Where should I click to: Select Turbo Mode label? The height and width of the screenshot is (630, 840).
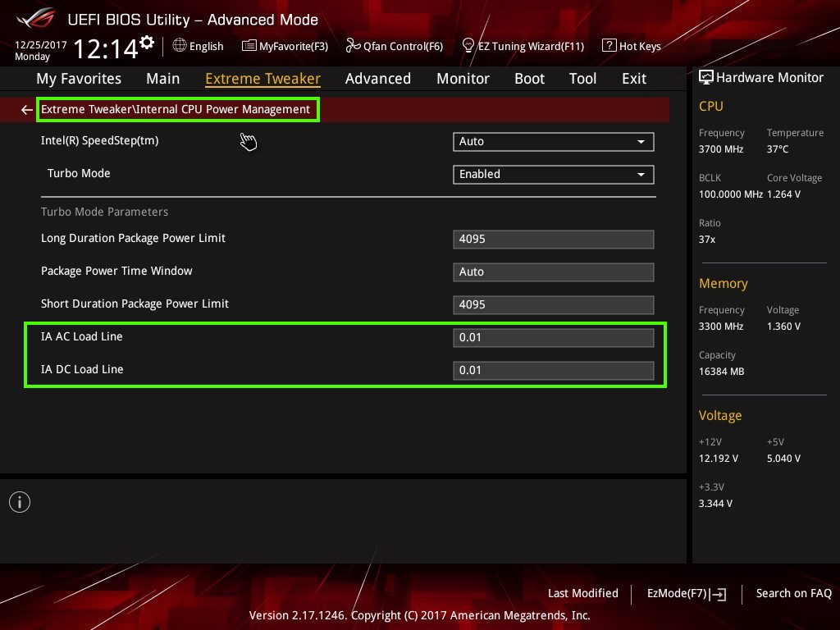tap(79, 173)
